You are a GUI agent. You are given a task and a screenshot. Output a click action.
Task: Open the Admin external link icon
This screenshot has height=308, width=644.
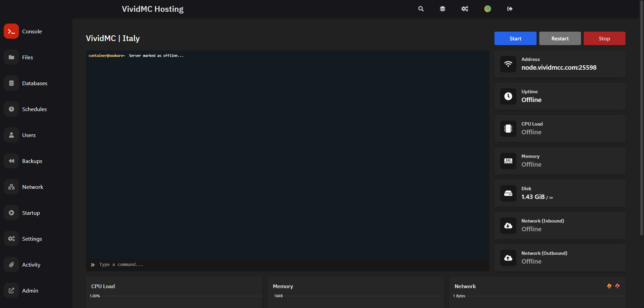coord(11,290)
